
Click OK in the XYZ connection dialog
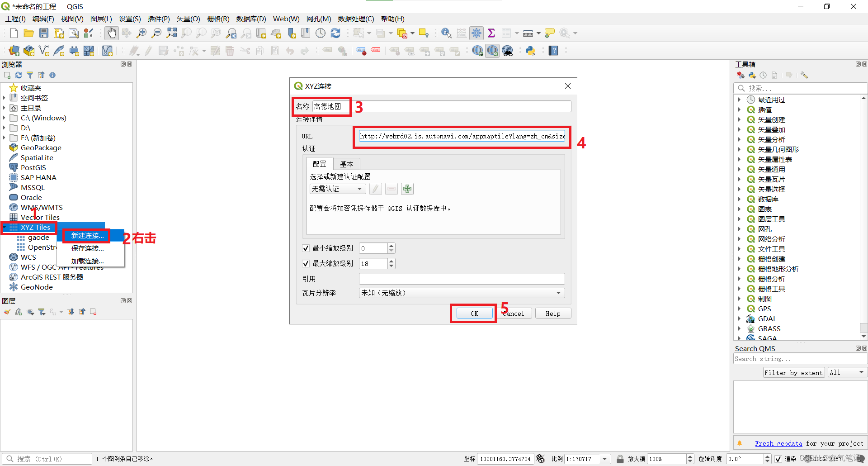(474, 314)
